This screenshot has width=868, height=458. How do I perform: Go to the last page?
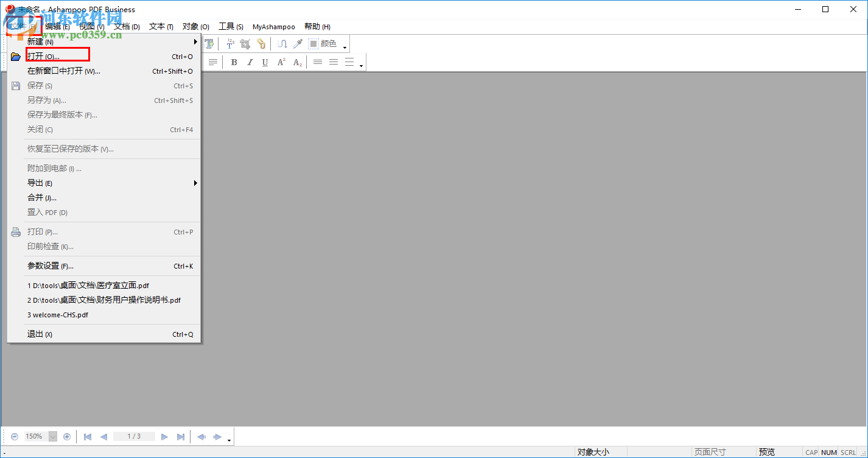click(181, 437)
